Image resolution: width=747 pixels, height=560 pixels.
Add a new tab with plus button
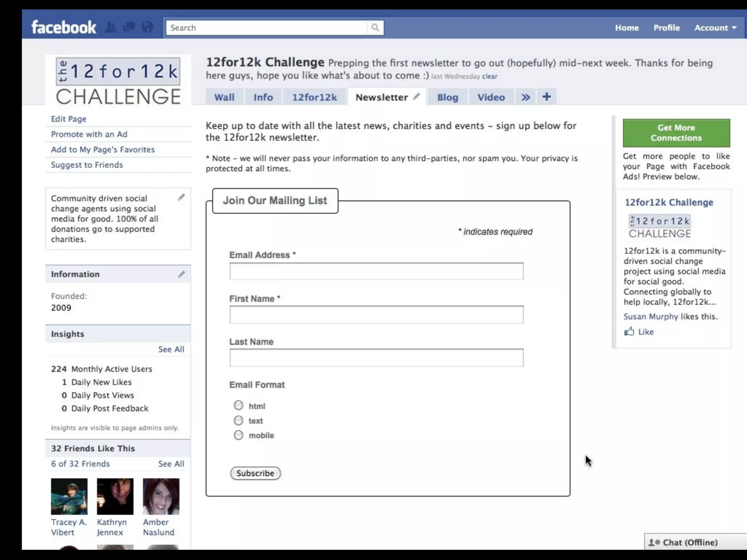(546, 97)
